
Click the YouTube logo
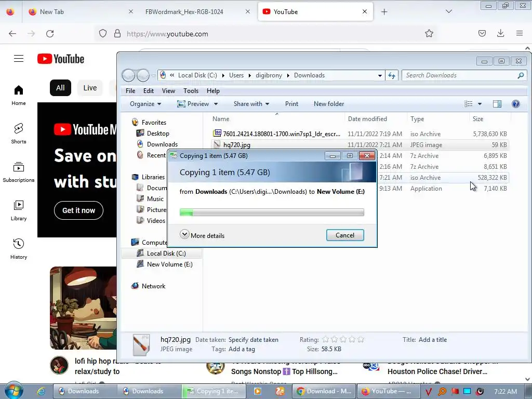click(61, 59)
